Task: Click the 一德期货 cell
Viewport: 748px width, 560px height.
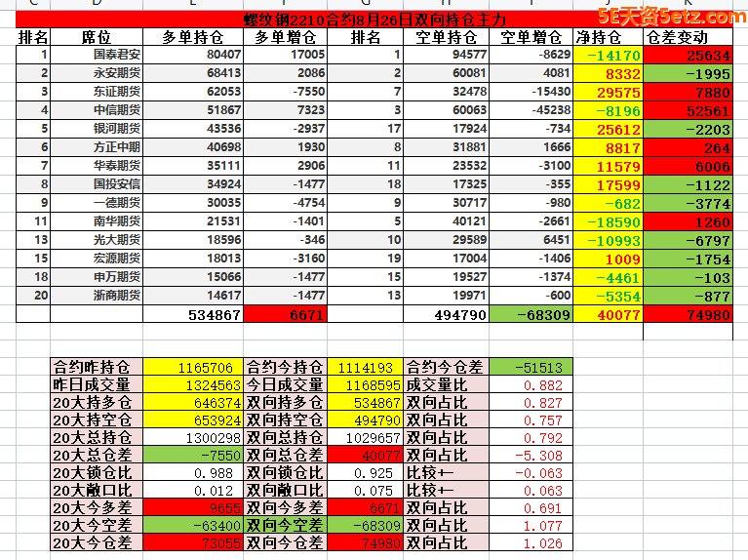Action: [x=97, y=203]
